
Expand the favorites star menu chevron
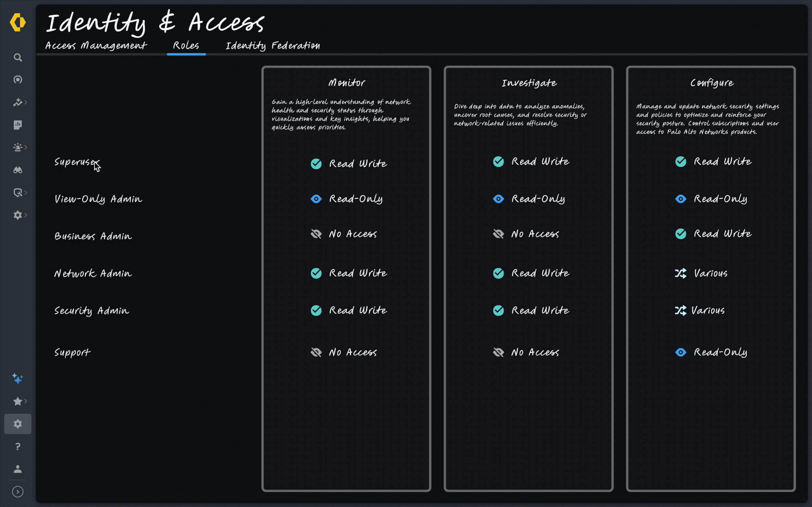(x=26, y=401)
